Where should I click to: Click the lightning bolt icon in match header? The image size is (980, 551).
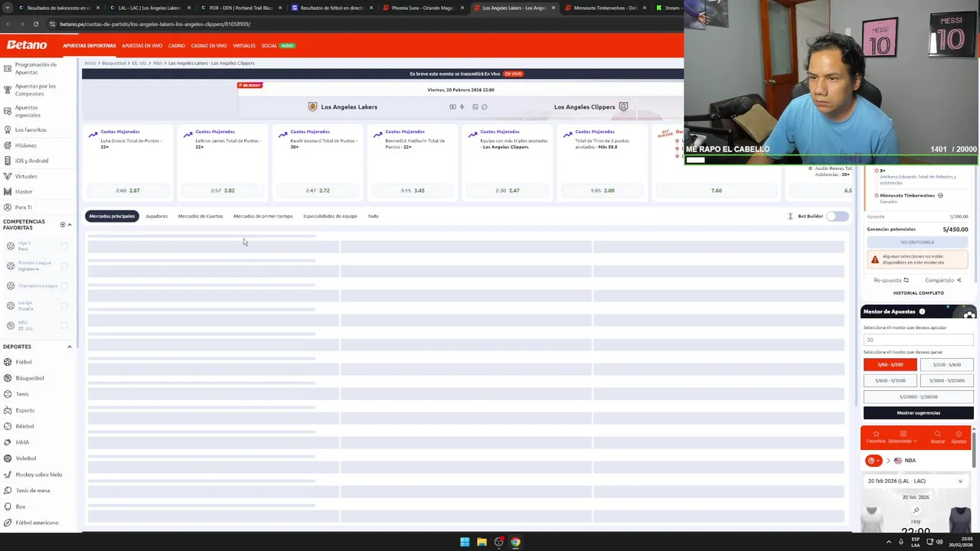pos(462,107)
